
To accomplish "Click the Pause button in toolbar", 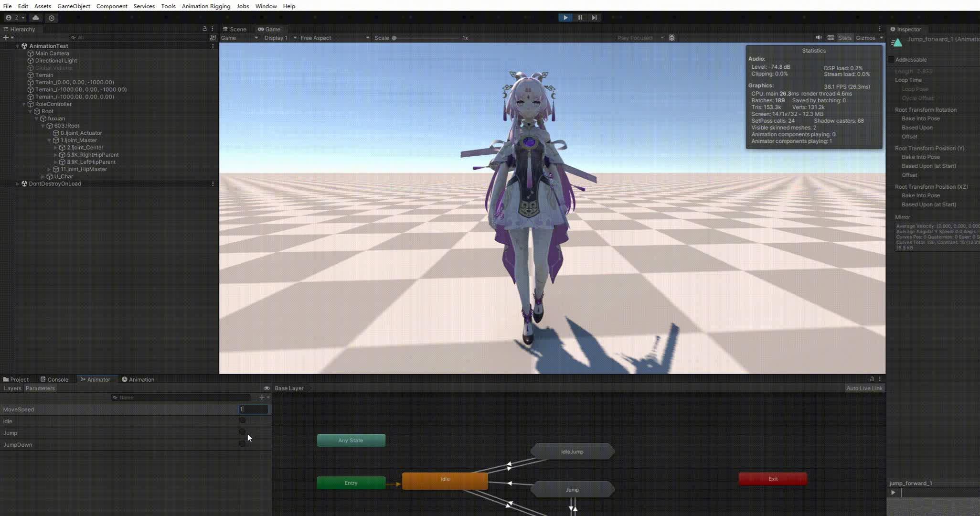I will tap(580, 18).
